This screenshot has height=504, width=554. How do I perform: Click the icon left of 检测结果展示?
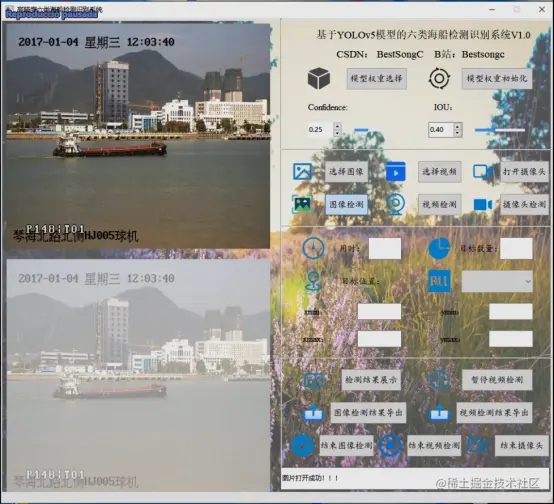313,380
